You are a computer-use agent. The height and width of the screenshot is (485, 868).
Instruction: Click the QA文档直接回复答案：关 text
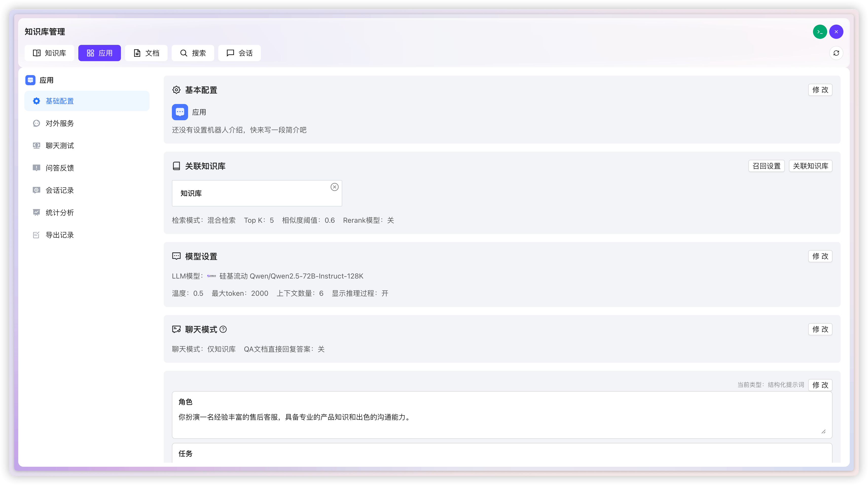284,349
